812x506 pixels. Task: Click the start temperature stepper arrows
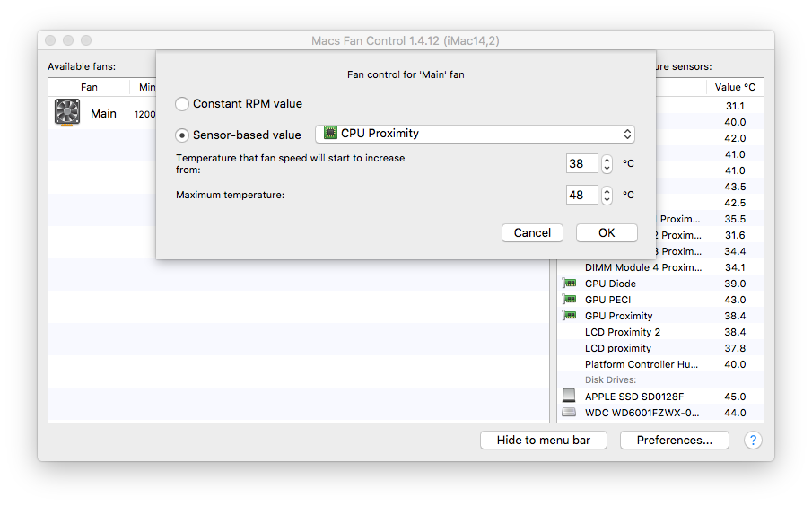[607, 163]
